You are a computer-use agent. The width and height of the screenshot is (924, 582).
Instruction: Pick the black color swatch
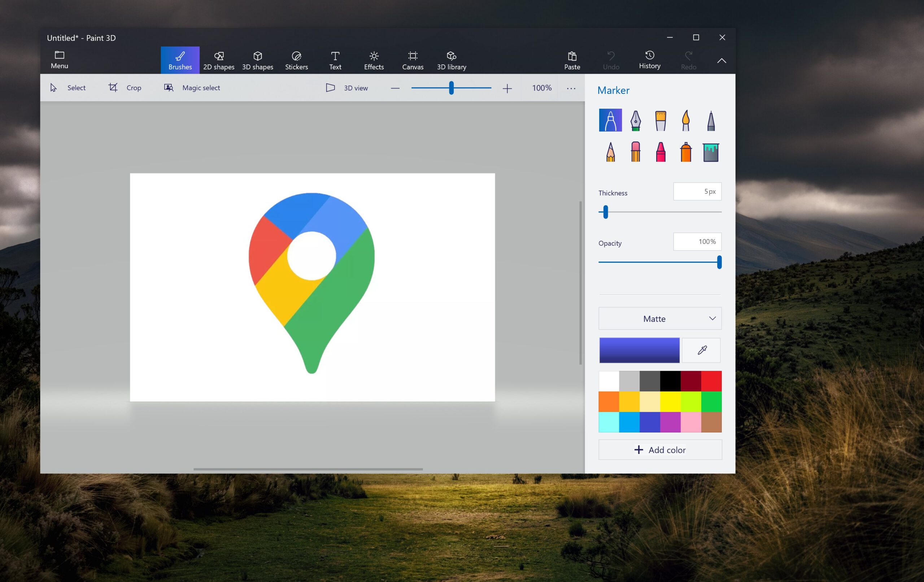670,381
